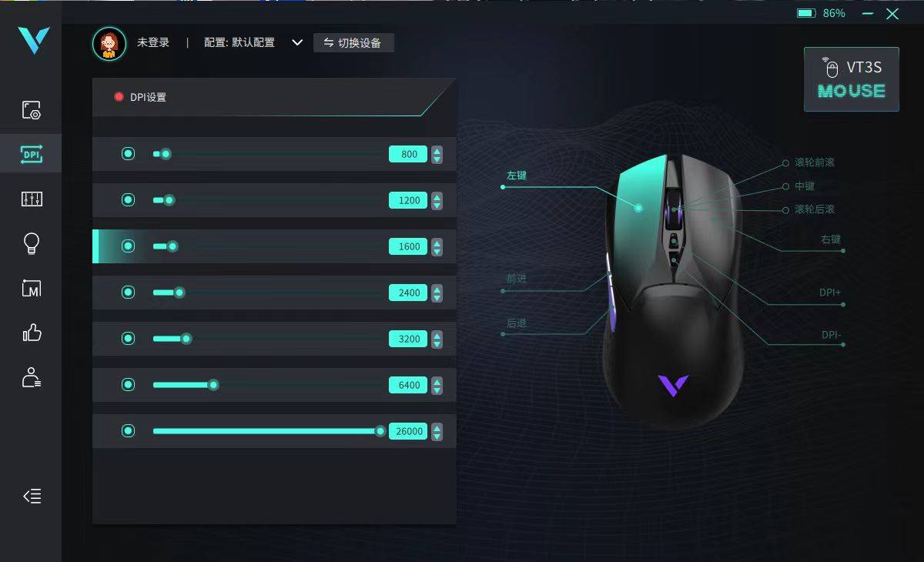Screen dimensions: 924x562
Task: Open the lighting bulb sidebar icon
Action: (x=32, y=244)
